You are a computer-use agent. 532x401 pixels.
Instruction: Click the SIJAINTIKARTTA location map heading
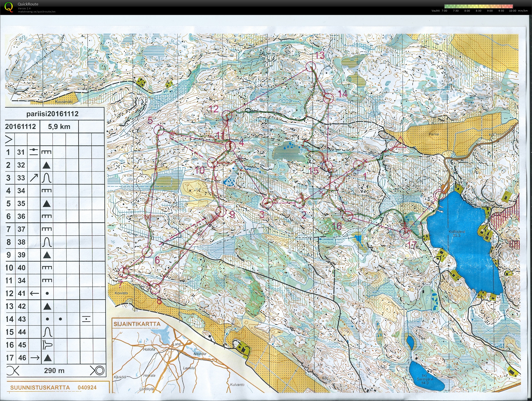pyautogui.click(x=137, y=324)
